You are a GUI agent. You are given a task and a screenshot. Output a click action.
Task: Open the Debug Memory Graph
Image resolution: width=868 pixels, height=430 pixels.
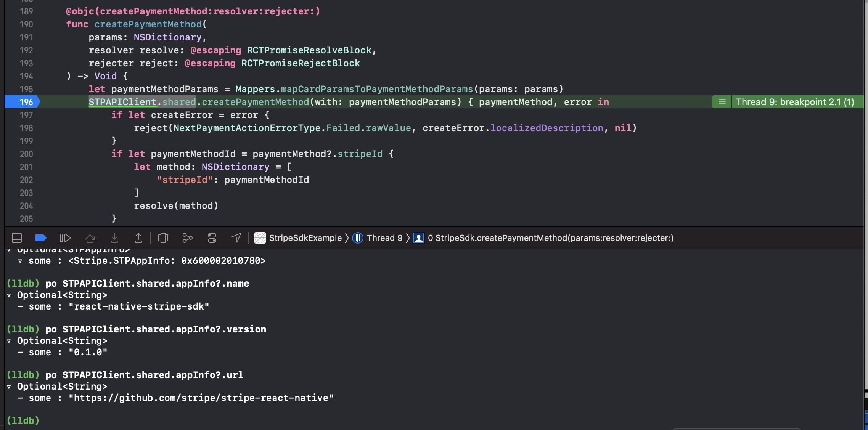[x=187, y=238]
